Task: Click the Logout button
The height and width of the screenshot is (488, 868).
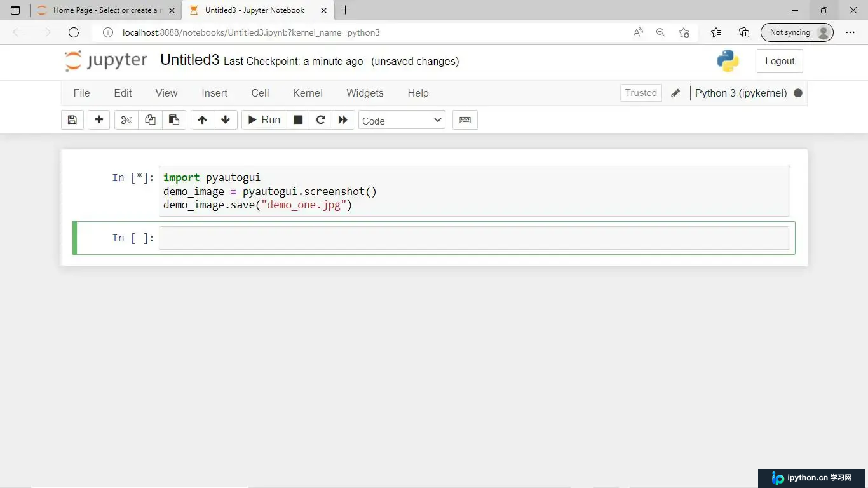Action: point(780,61)
